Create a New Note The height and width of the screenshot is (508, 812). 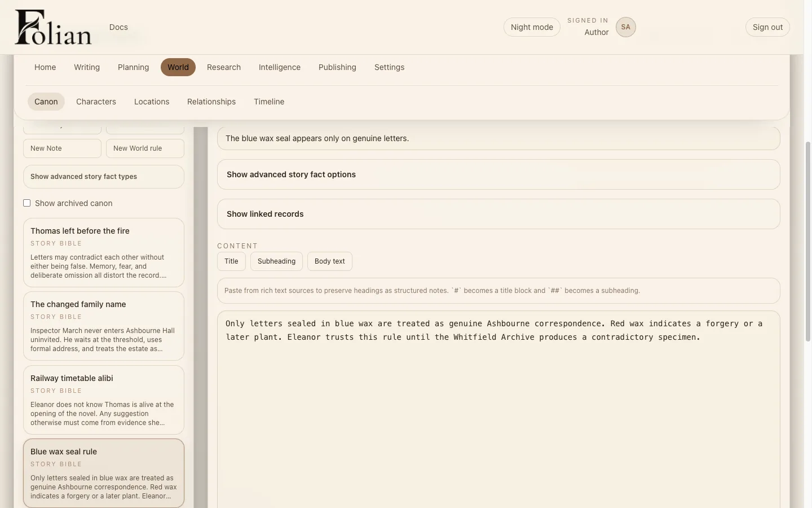62,148
